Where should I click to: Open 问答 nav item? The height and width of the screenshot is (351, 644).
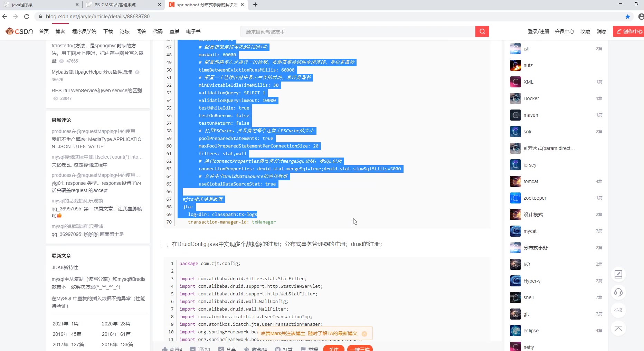141,31
